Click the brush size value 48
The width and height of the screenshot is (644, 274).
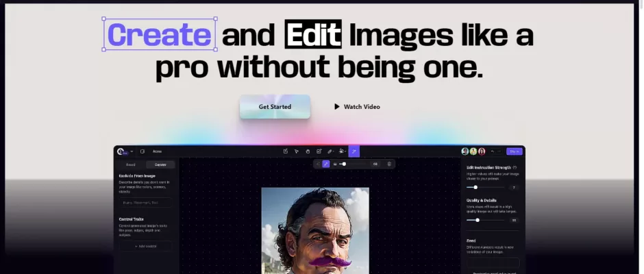[x=375, y=164]
